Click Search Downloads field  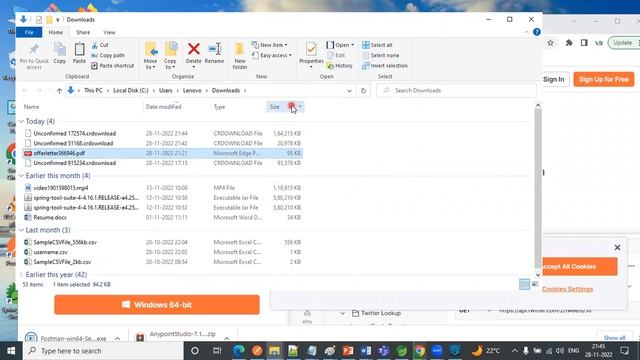pyautogui.click(x=456, y=91)
